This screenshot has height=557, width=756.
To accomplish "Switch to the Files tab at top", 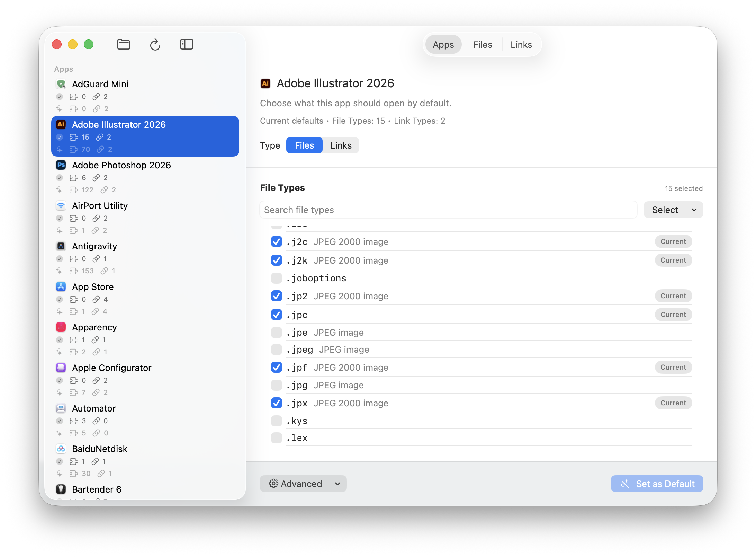I will (482, 44).
